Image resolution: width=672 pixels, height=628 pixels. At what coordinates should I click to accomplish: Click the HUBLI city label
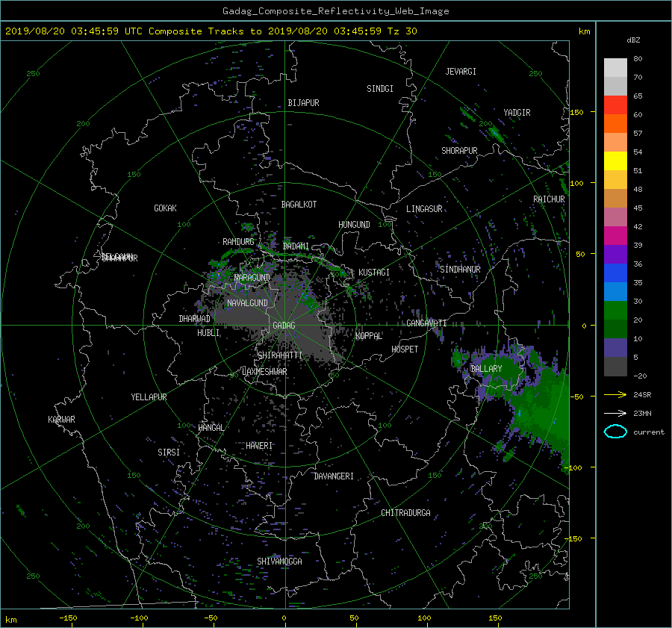point(208,333)
